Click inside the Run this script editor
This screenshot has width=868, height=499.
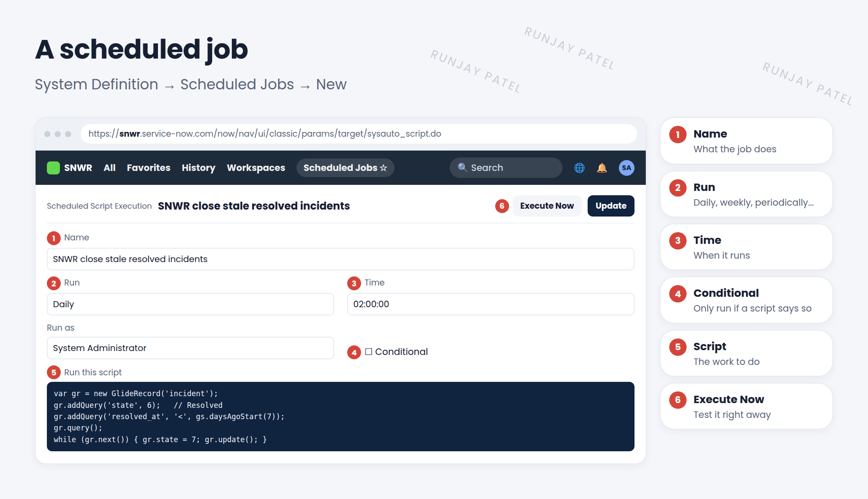[340, 417]
